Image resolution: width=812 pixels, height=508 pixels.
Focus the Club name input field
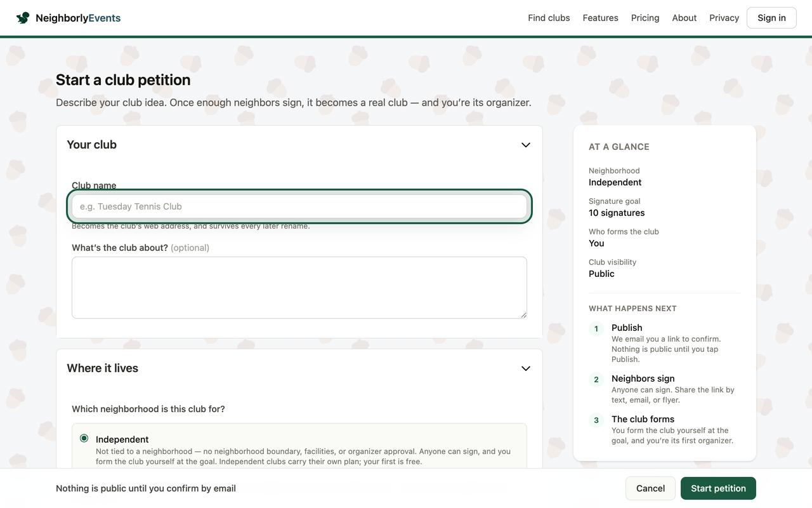(x=299, y=206)
